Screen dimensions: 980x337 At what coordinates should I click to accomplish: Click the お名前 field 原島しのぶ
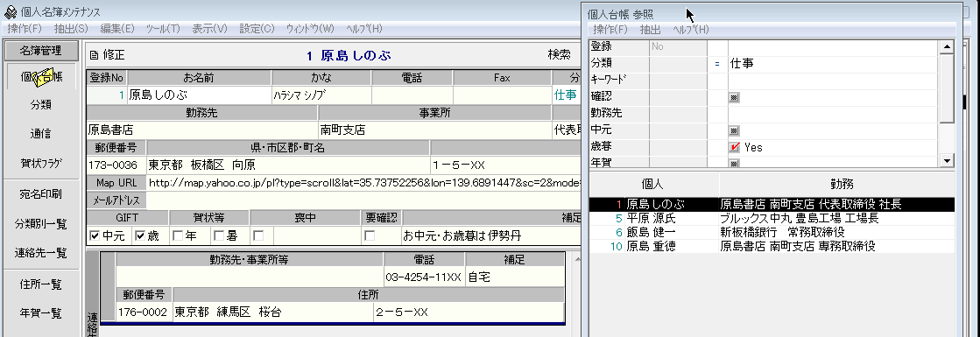pos(200,95)
